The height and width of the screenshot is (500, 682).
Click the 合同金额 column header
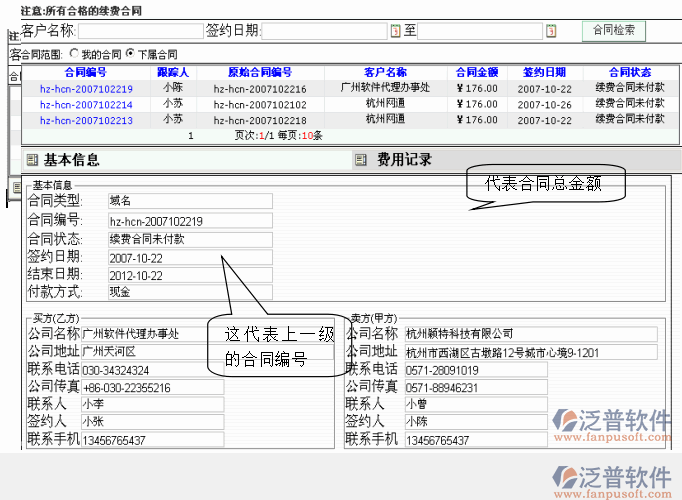476,73
